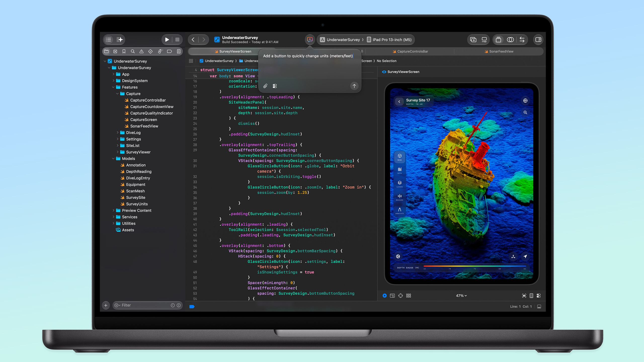Open the Issue navigator warning icon

(x=141, y=51)
